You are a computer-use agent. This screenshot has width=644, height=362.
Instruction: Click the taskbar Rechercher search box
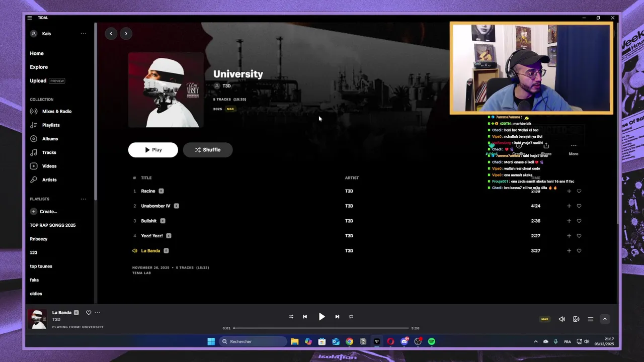[x=253, y=342]
